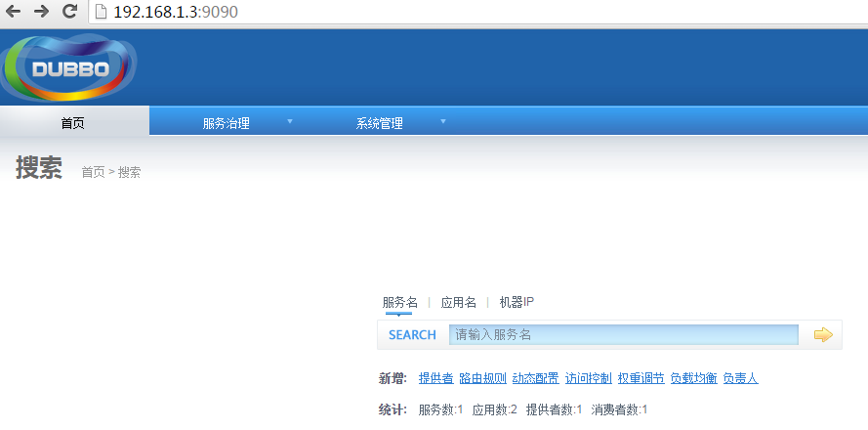
Task: Open the 服务治理 menu
Action: coord(226,123)
